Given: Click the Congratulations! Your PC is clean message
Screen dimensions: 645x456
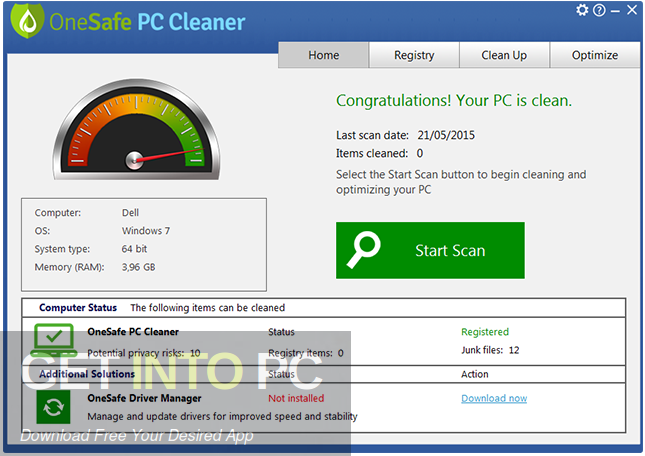Looking at the screenshot, I should pos(454,100).
